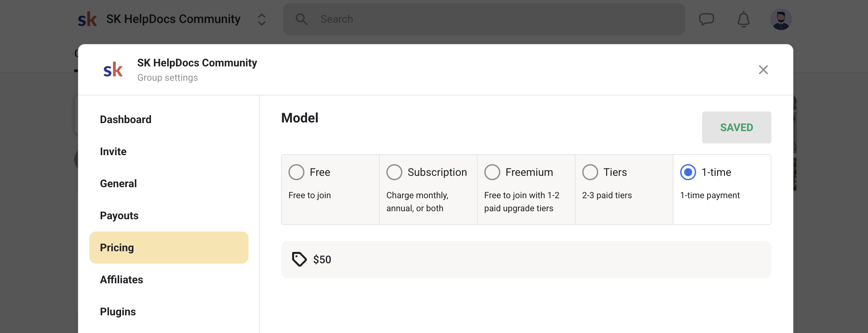Click the SK logo in settings header
Viewport: 868px width, 333px height.
click(x=113, y=70)
